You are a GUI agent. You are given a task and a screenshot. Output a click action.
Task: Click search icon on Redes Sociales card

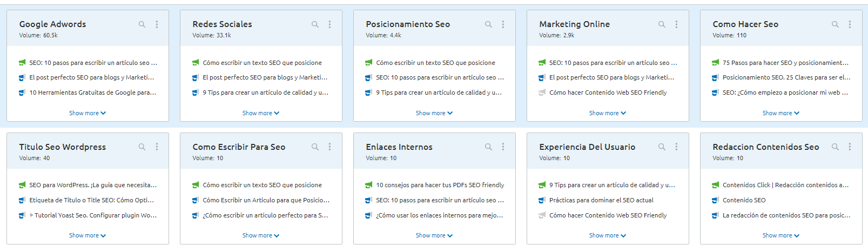(315, 24)
